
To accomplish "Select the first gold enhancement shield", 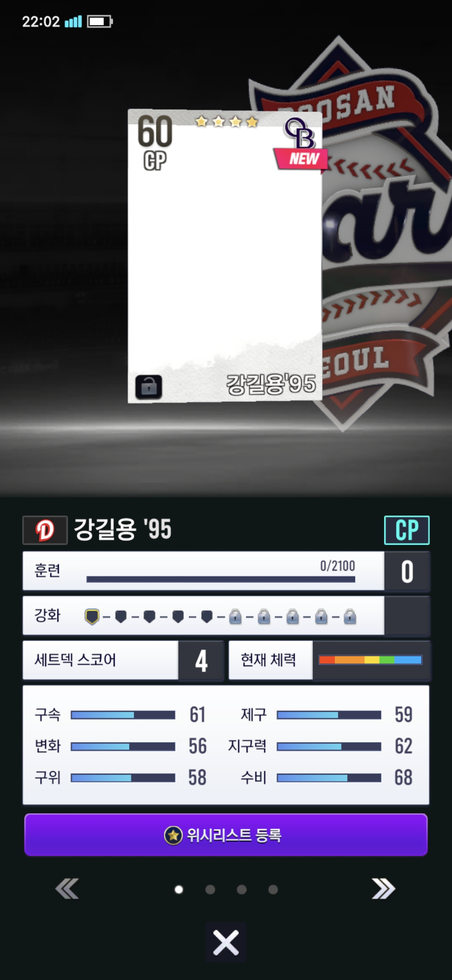I will 92,617.
